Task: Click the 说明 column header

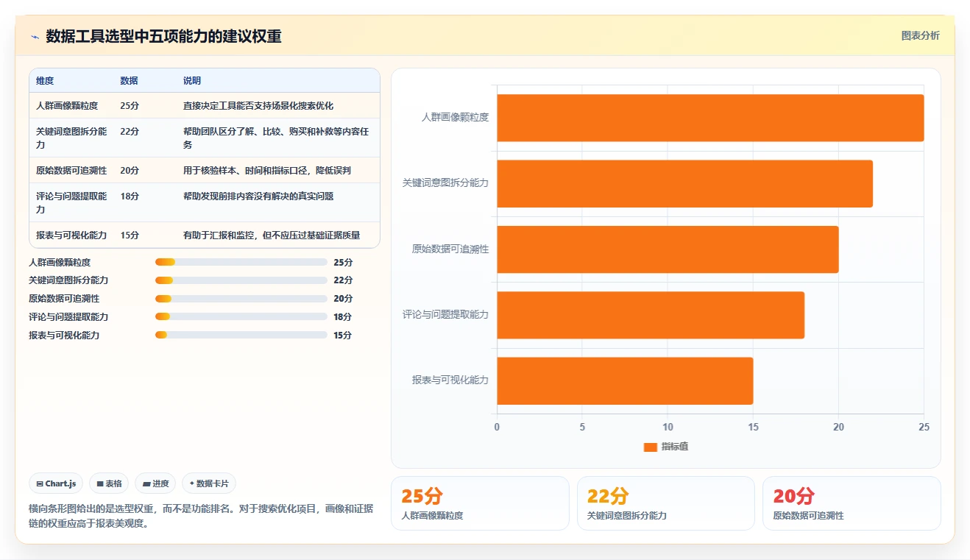Action: click(x=192, y=81)
